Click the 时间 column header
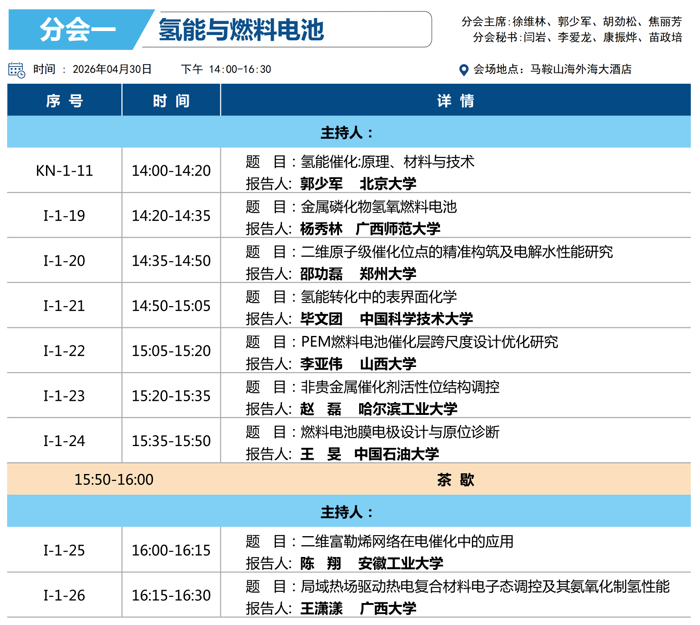Screen dimensions: 700x625 coord(171,101)
